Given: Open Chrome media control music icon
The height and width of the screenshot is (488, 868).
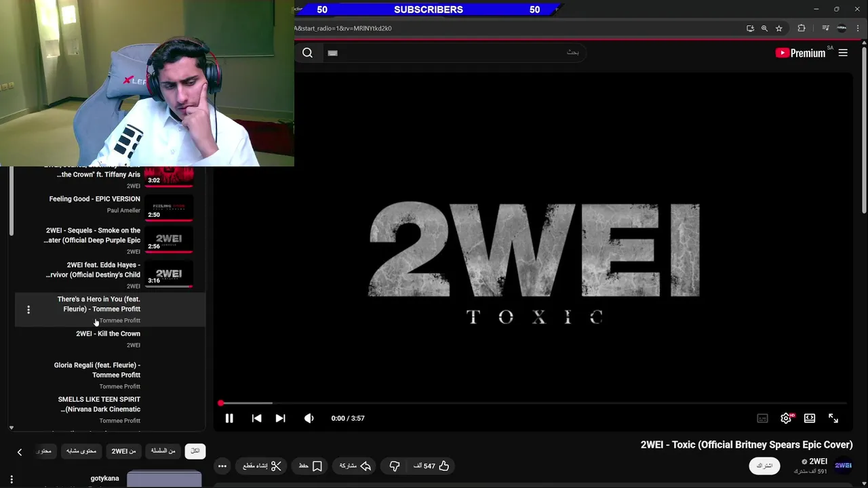Looking at the screenshot, I should 825,28.
